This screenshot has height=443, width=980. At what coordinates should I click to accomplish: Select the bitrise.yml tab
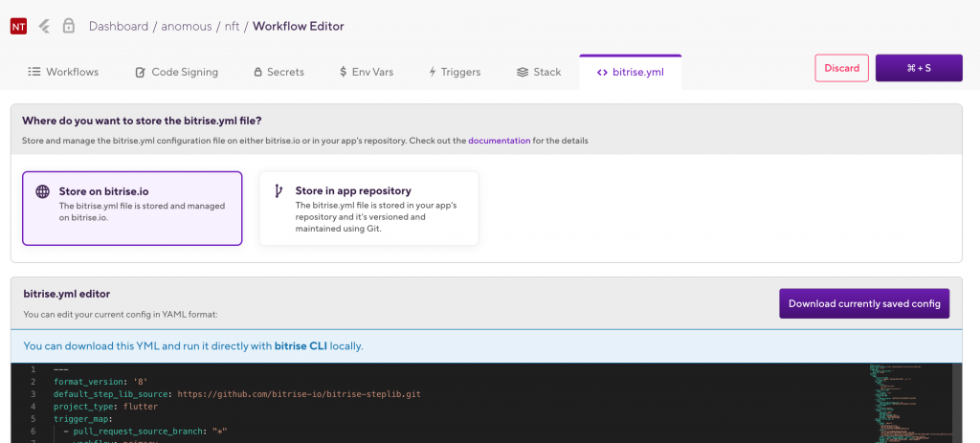click(x=630, y=72)
